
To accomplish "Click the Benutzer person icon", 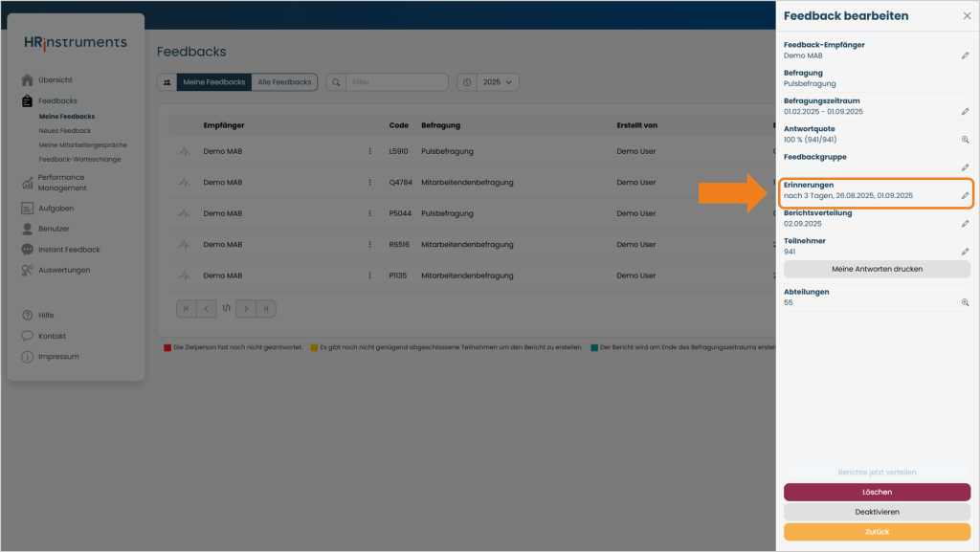I will coord(27,229).
